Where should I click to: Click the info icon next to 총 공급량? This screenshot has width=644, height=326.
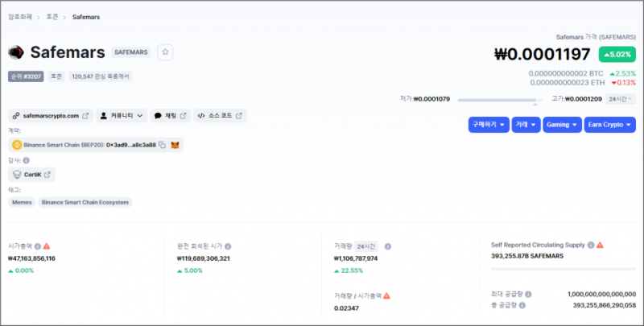coord(523,306)
